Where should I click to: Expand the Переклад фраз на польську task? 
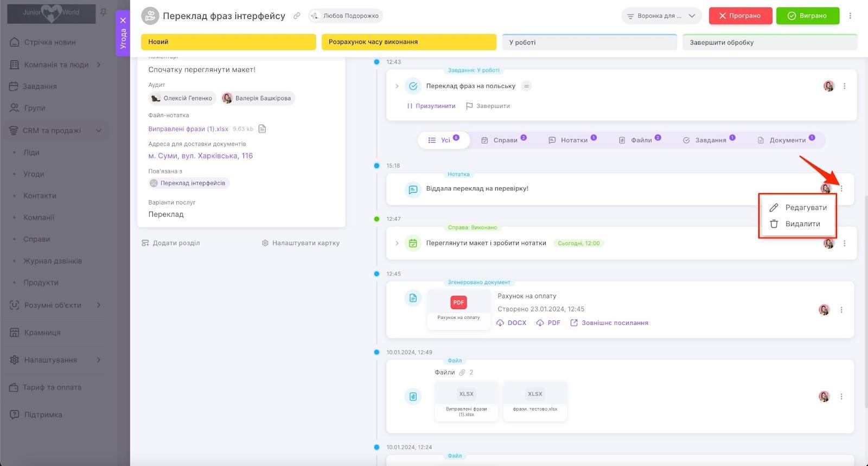click(x=397, y=86)
